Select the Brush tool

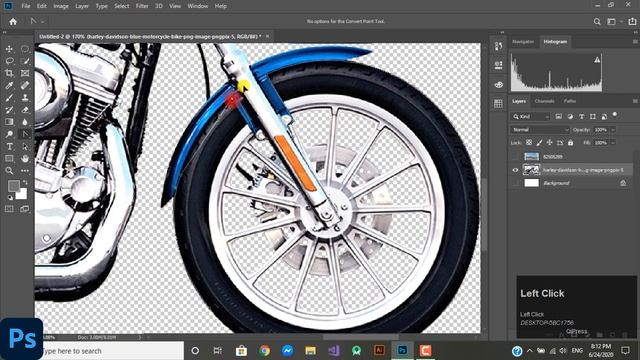(9, 98)
